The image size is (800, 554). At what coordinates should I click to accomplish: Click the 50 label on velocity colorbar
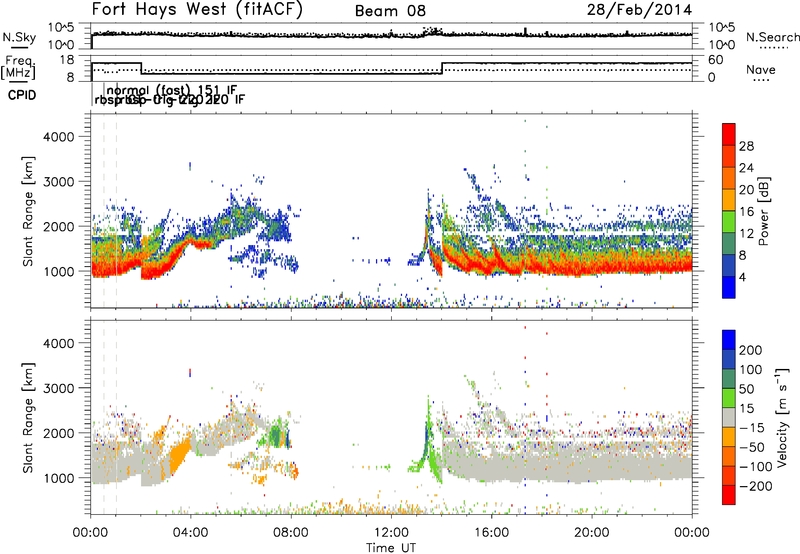[x=746, y=390]
